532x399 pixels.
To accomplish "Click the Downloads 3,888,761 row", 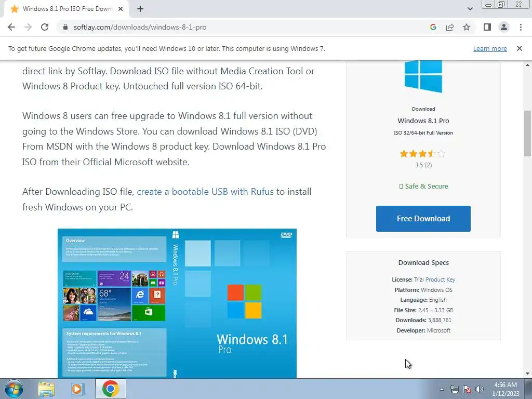I will (x=423, y=320).
